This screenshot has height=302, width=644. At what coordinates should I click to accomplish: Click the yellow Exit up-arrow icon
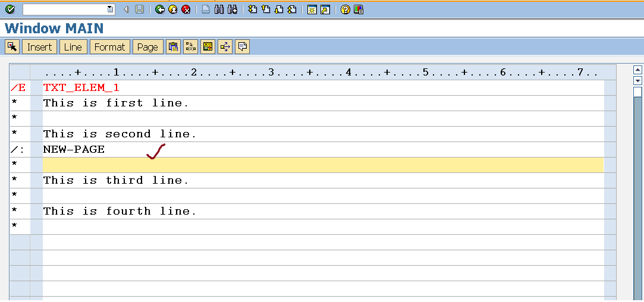pos(173,9)
